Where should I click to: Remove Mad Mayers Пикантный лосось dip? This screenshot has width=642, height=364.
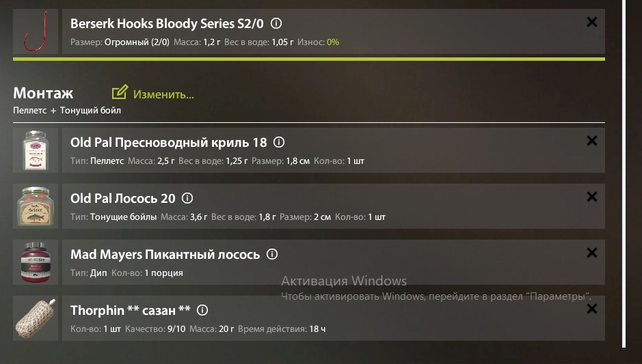coord(591,253)
